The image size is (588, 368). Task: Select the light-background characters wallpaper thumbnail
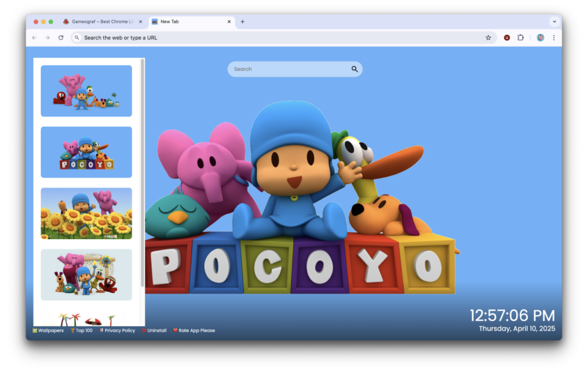[86, 274]
